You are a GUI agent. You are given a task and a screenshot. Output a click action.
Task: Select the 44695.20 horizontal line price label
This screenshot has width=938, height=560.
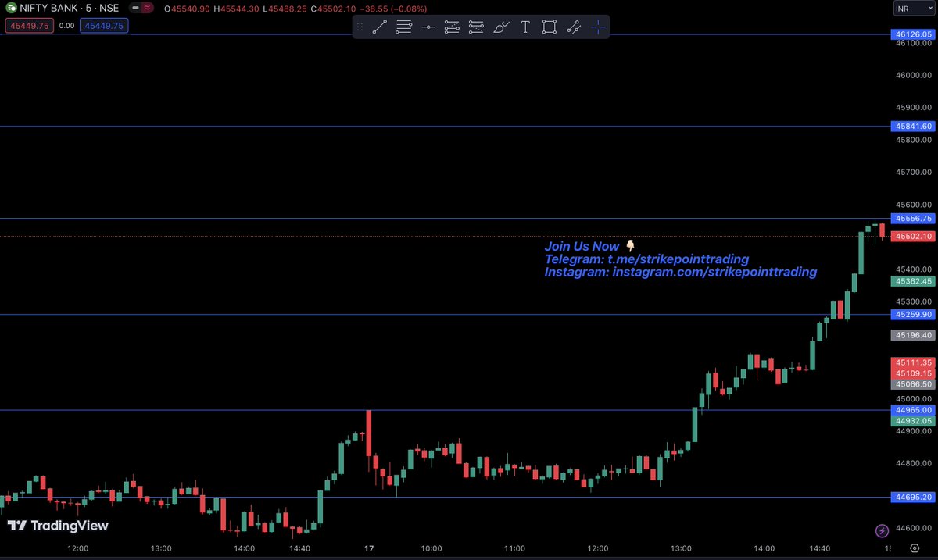coord(913,496)
